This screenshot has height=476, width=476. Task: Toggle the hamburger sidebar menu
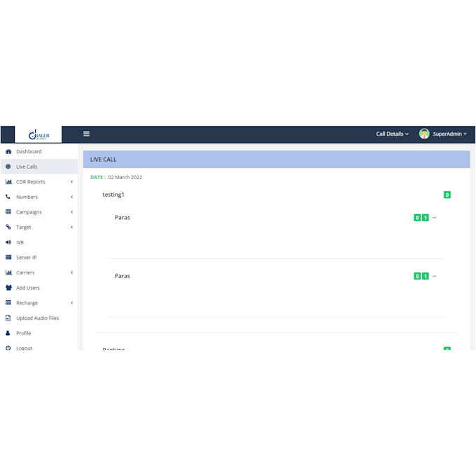(x=86, y=134)
